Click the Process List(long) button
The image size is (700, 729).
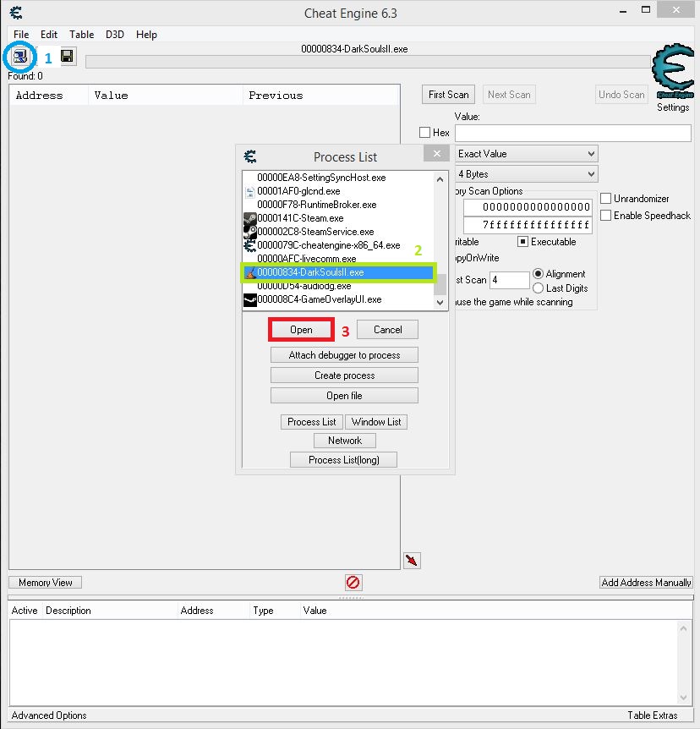[x=344, y=460]
